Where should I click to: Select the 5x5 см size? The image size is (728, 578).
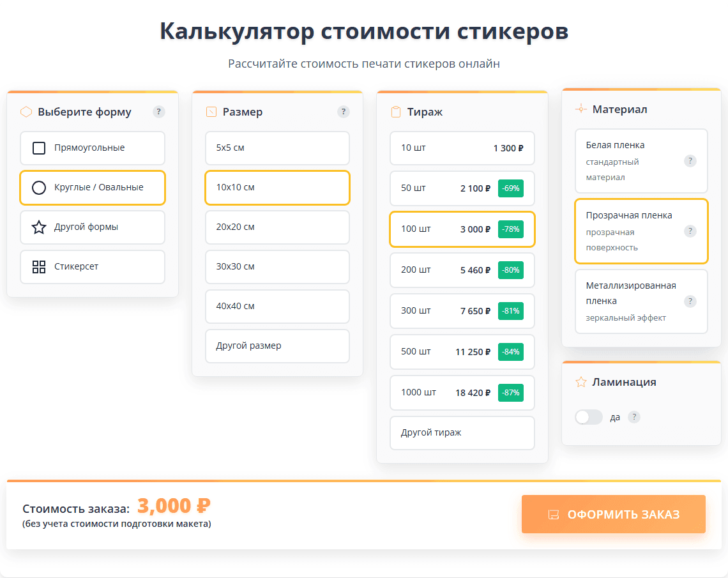point(277,148)
